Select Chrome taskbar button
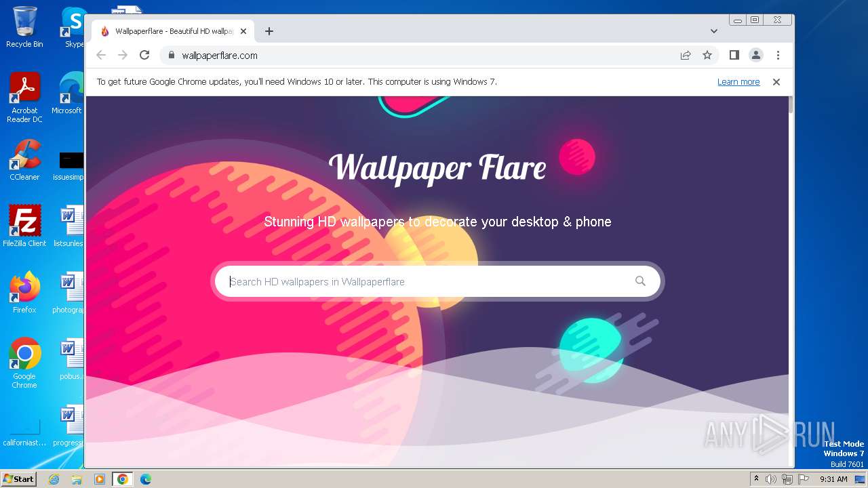Viewport: 868px width, 488px height. (123, 479)
